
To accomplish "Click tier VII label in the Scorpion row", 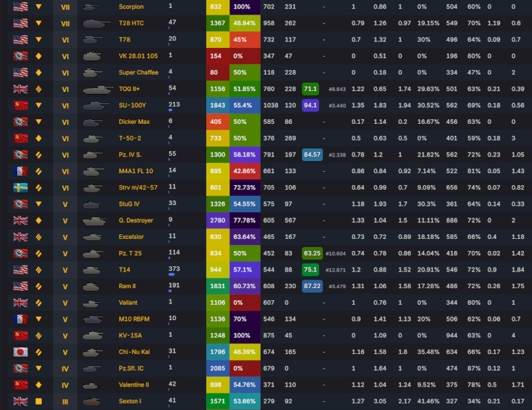I will pos(65,7).
